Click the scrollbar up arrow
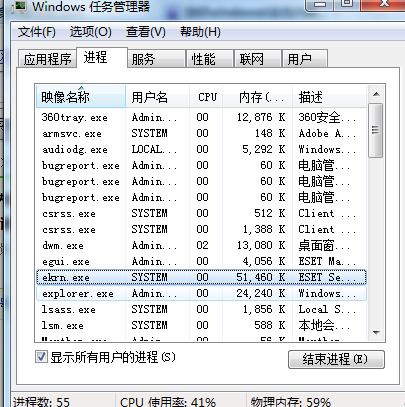This screenshot has width=405, height=407. click(x=376, y=94)
